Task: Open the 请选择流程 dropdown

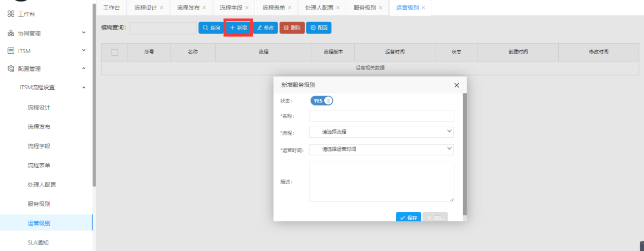Action: click(x=381, y=132)
